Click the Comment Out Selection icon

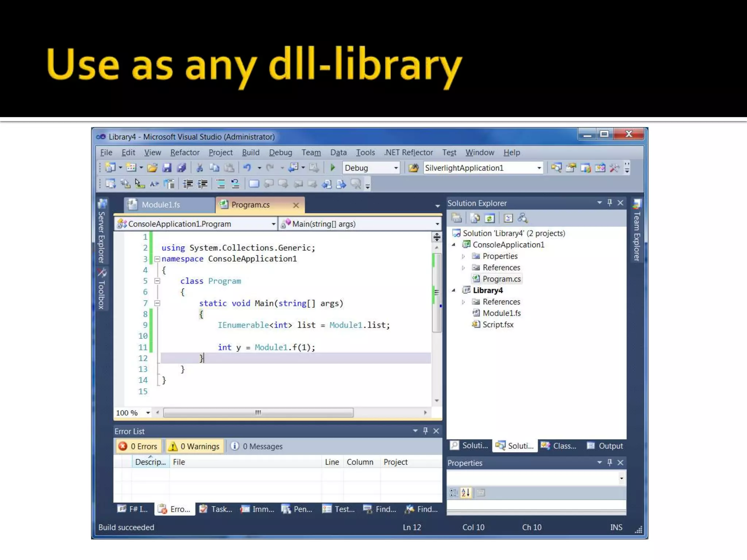pos(221,184)
